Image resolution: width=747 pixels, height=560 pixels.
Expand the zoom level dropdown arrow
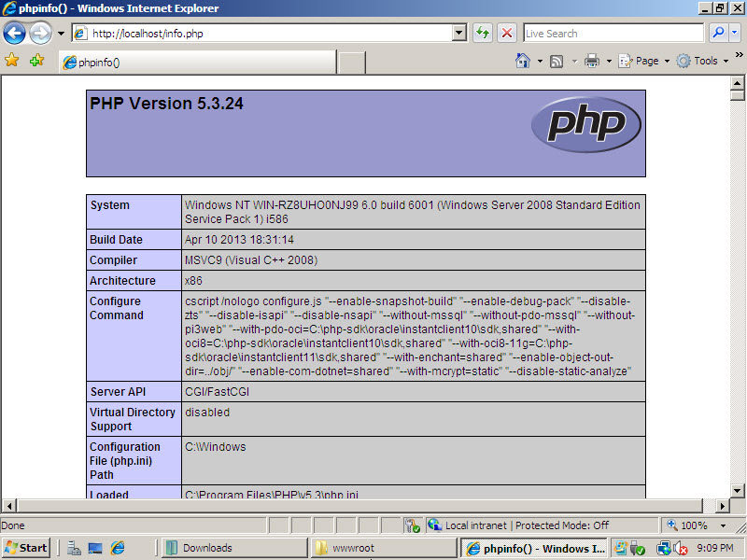click(723, 525)
